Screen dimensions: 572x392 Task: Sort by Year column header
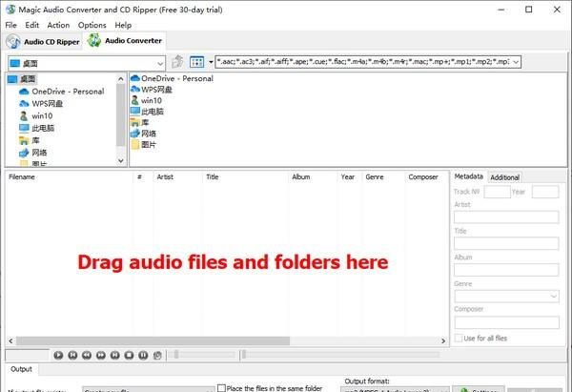[x=350, y=177]
